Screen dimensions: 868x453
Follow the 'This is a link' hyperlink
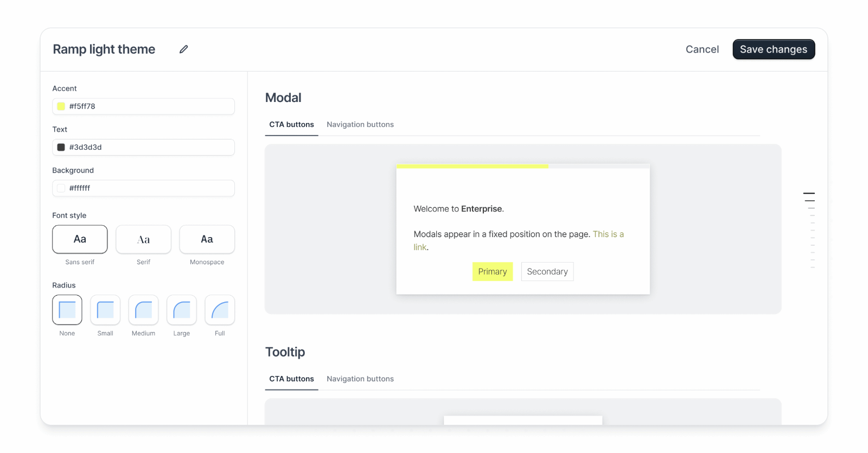tap(608, 234)
